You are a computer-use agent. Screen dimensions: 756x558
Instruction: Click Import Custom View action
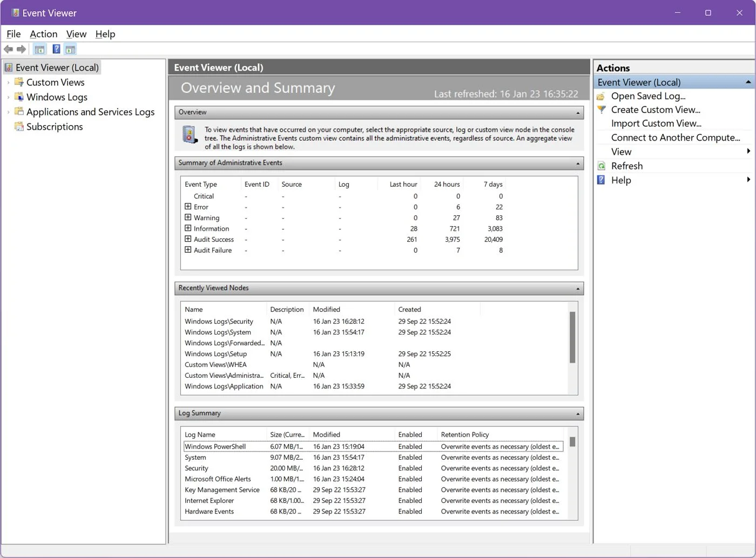click(x=656, y=123)
